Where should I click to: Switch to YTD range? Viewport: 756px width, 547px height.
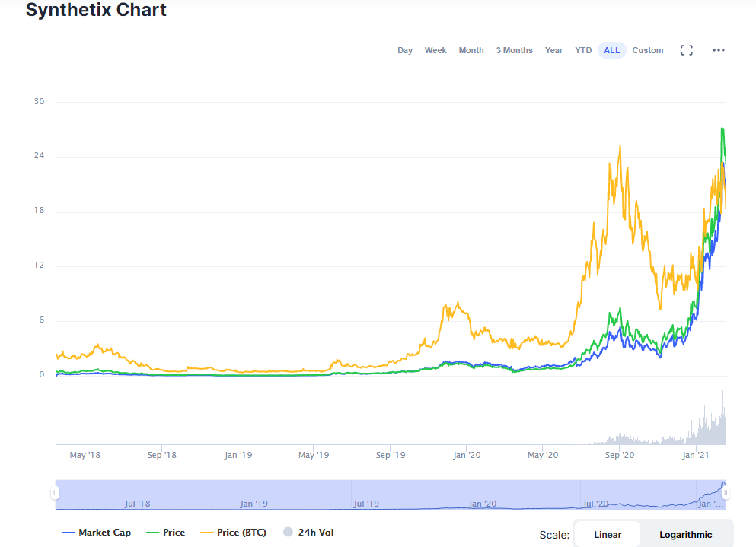(582, 50)
